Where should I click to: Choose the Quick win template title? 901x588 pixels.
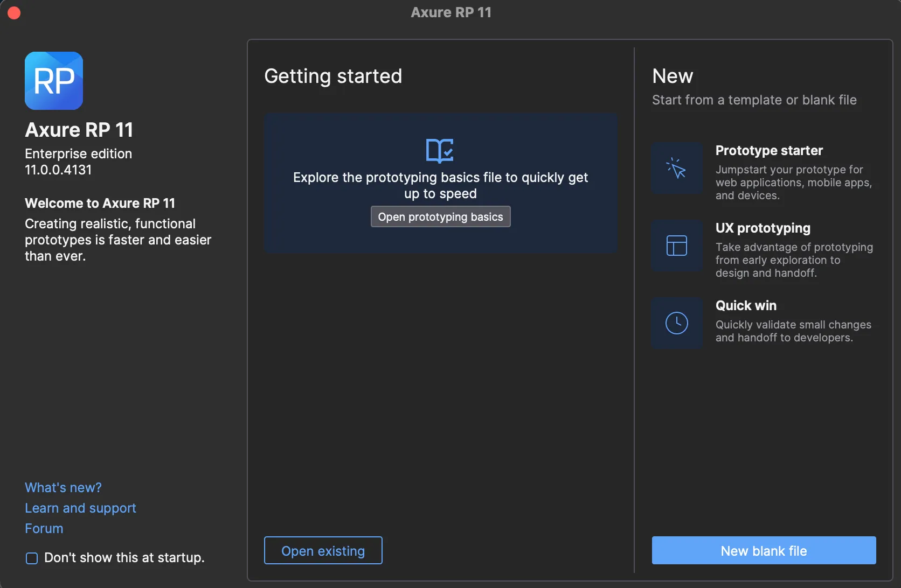pos(746,305)
